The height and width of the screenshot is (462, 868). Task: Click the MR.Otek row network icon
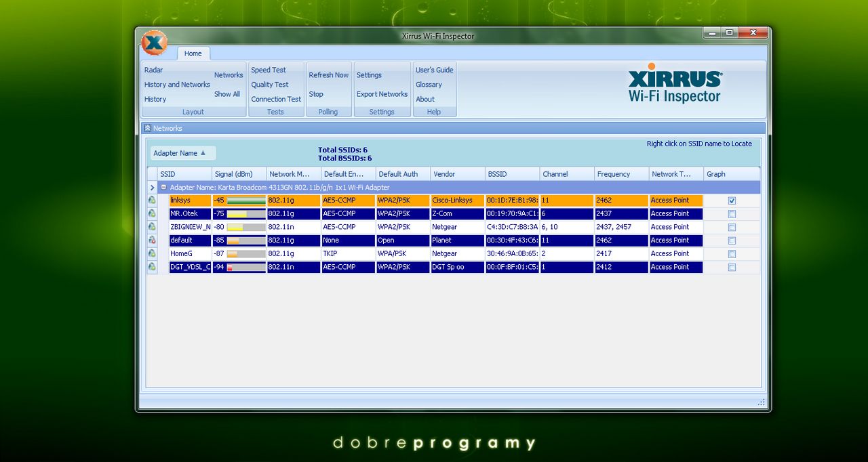tap(152, 214)
